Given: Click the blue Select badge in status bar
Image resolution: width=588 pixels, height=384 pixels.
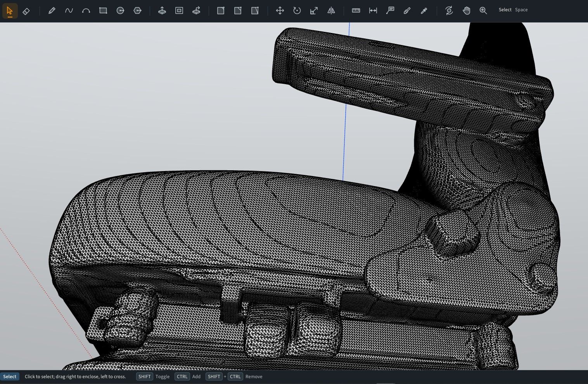Looking at the screenshot, I should (10, 377).
